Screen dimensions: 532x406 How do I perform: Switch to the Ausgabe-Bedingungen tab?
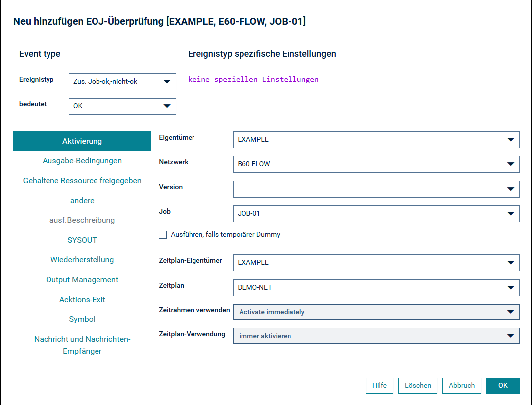click(82, 161)
